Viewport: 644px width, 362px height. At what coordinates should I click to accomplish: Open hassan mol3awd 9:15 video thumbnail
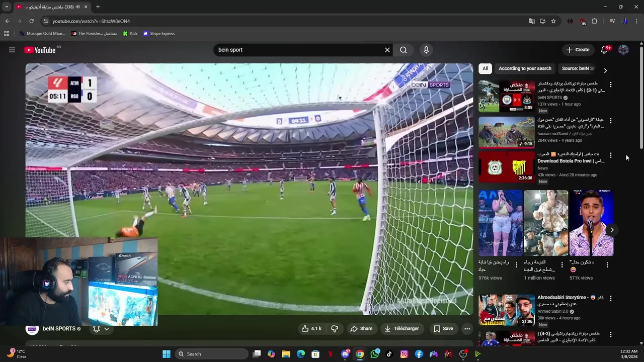pos(507,132)
